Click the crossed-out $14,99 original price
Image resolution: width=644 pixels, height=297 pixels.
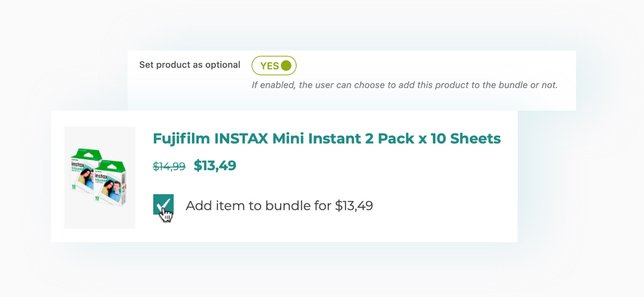coord(169,166)
